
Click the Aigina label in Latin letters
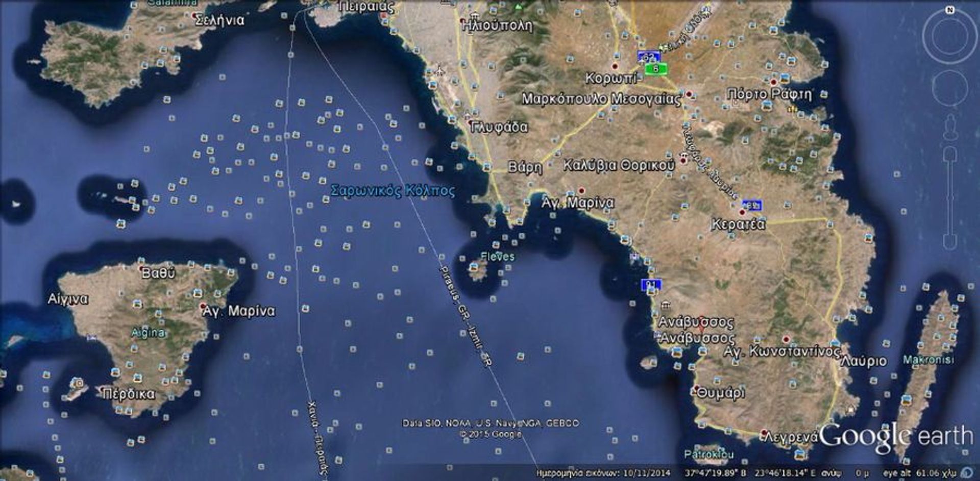148,333
